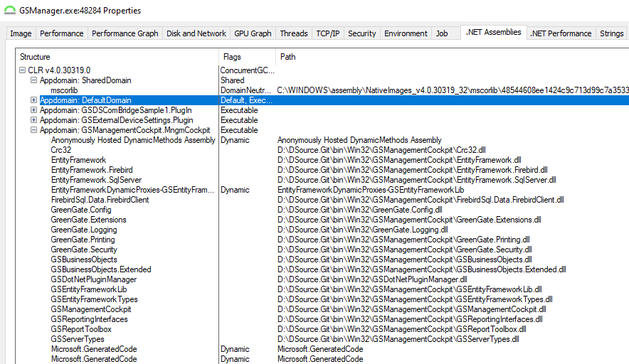Select the EntityFramework assembly
The width and height of the screenshot is (629, 364).
[x=78, y=160]
